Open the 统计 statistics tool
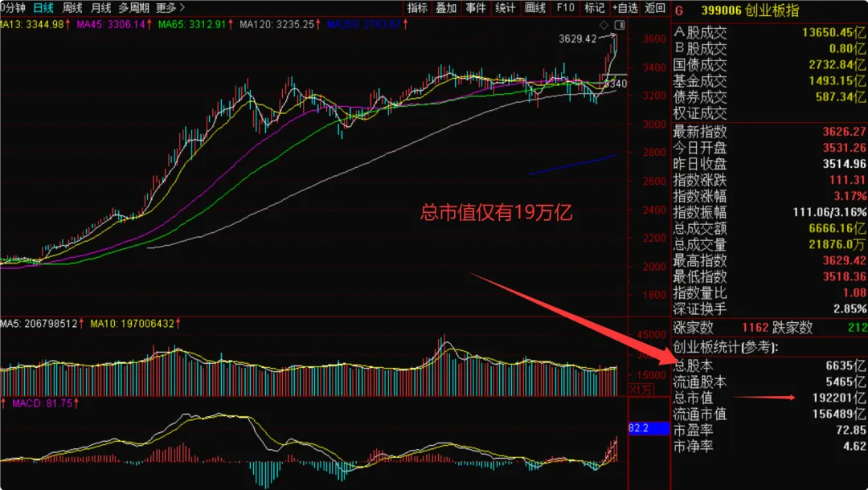This screenshot has height=490, width=868. point(505,8)
